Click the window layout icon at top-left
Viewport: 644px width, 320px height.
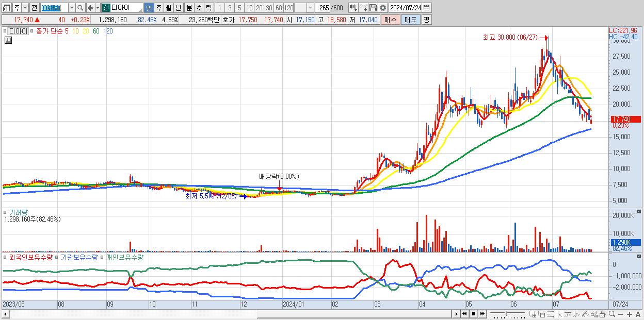6,8
